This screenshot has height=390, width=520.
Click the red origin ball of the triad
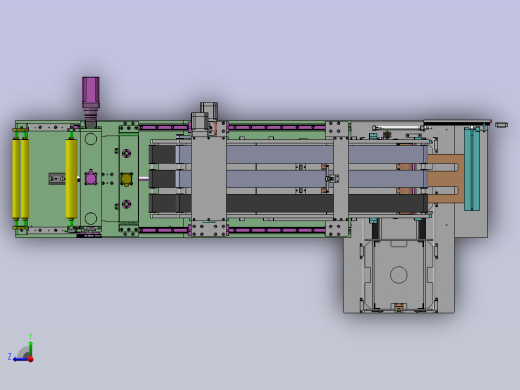tap(31, 359)
